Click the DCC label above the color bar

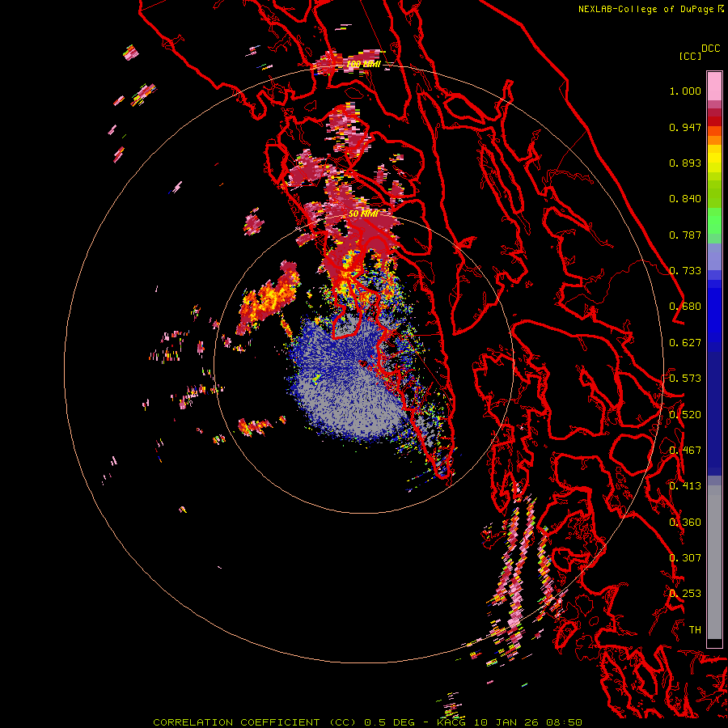[x=711, y=49]
